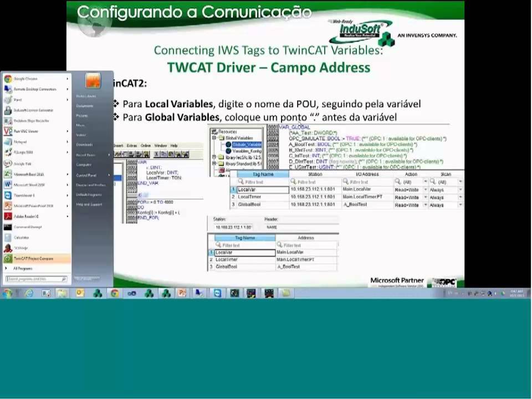The height and width of the screenshot is (399, 532).
Task: Start Google Talk from the Start menu
Action: click(35, 163)
